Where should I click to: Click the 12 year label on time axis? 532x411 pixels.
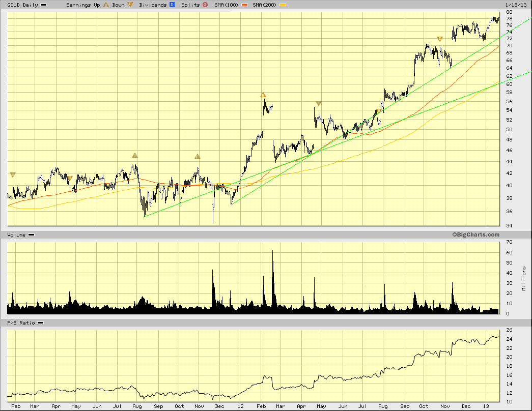(240, 406)
